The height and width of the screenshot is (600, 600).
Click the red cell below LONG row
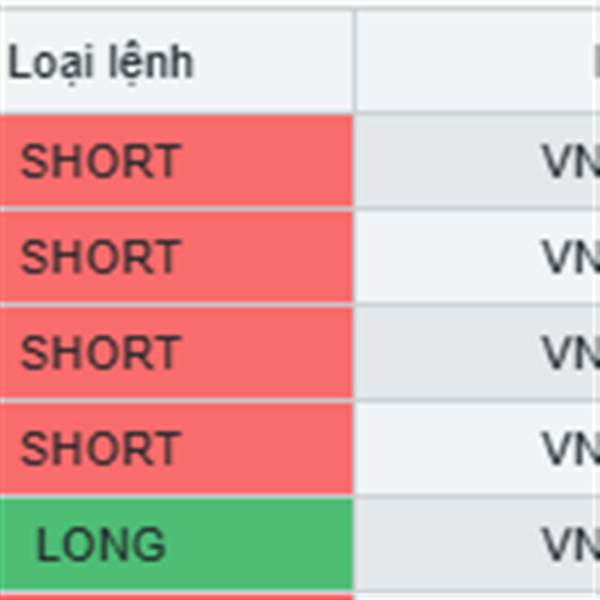coord(176,597)
